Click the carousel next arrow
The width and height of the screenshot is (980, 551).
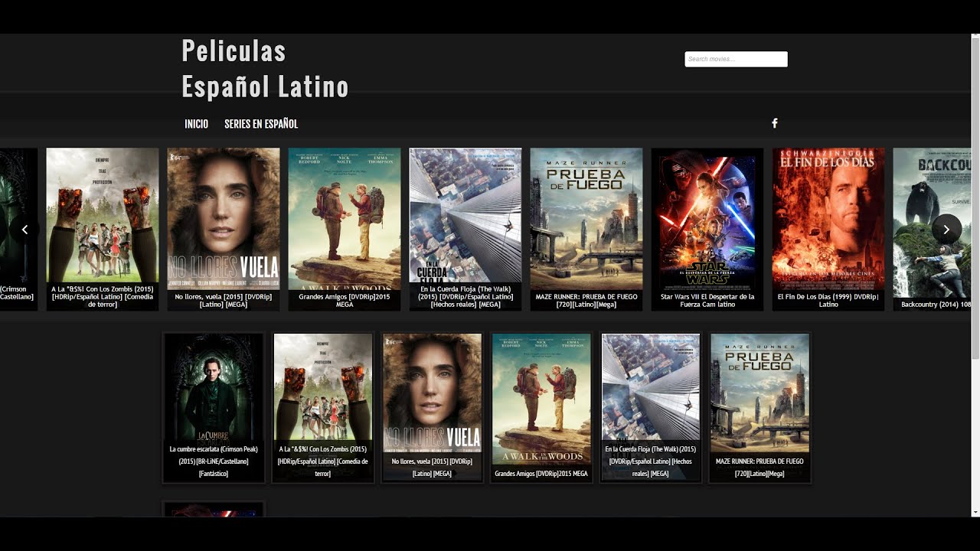click(946, 229)
